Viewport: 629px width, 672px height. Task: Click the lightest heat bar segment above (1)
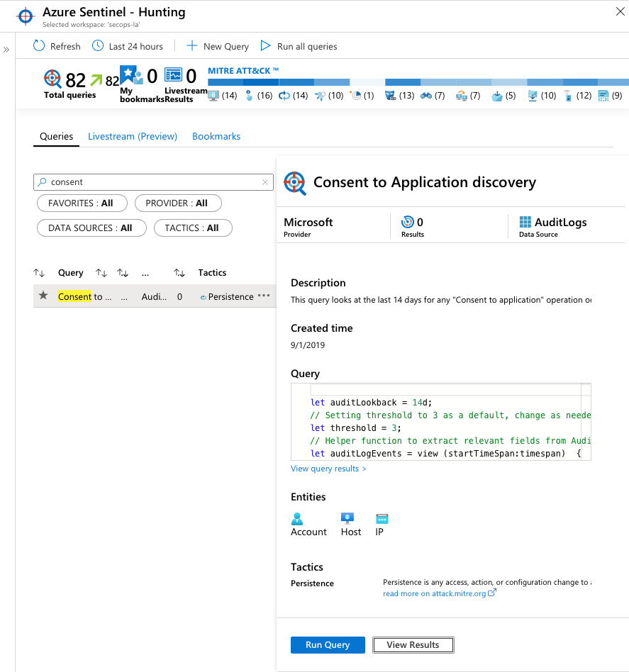[367, 82]
